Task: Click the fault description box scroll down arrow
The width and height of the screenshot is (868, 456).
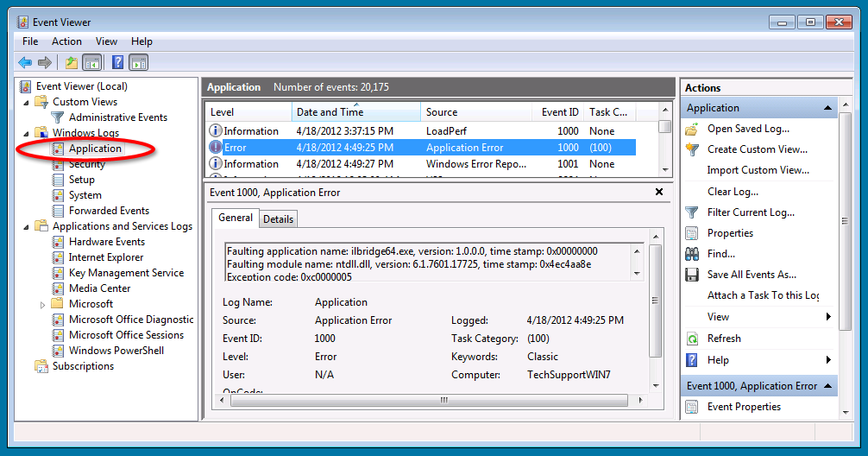Action: coord(637,273)
